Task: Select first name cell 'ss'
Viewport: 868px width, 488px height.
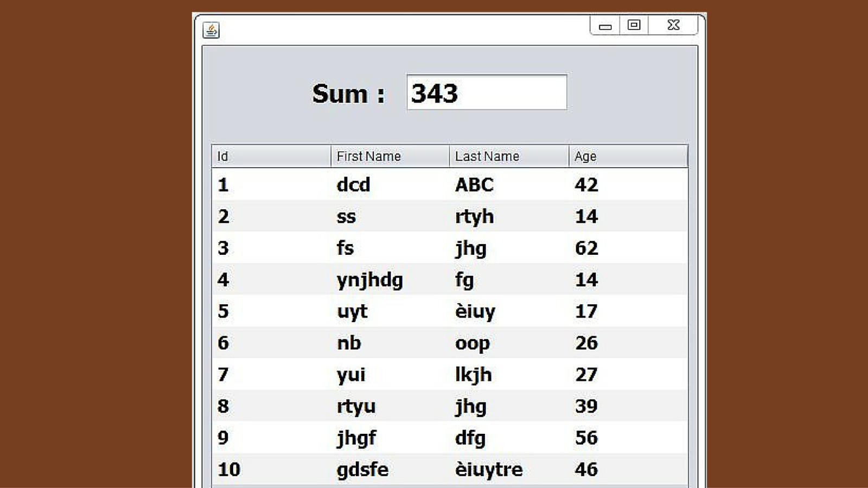Action: (x=390, y=216)
